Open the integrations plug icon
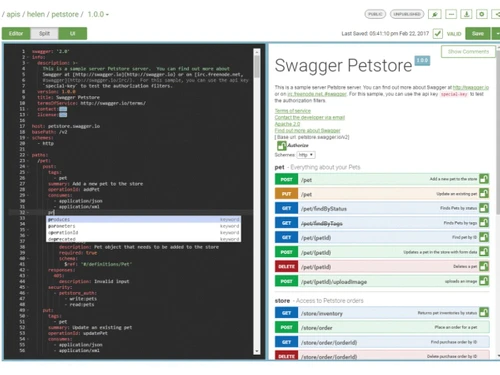Image resolution: width=500 pixels, height=375 pixels. (x=435, y=14)
